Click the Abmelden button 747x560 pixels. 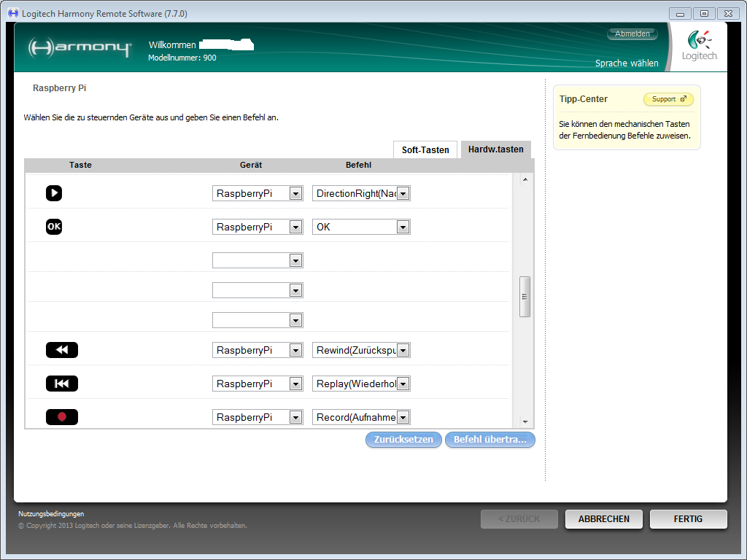click(632, 34)
